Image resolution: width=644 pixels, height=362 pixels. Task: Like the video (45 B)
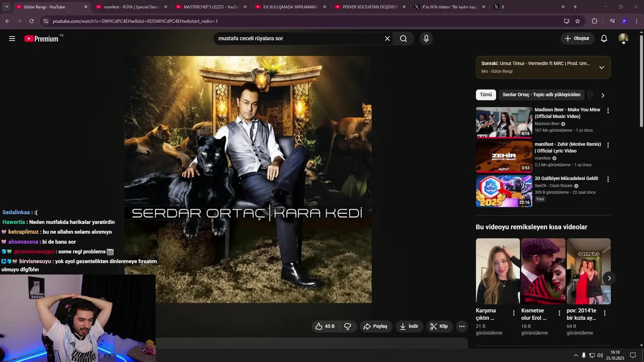(x=325, y=326)
